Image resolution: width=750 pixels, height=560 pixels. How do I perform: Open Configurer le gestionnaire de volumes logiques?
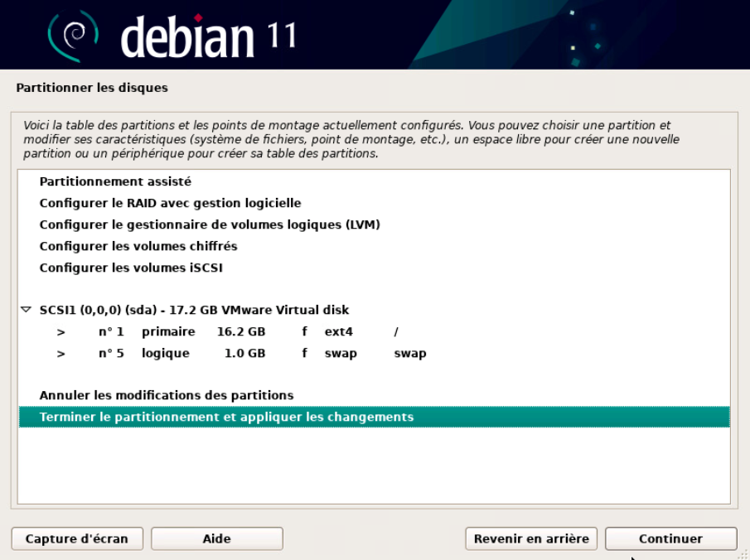click(210, 224)
